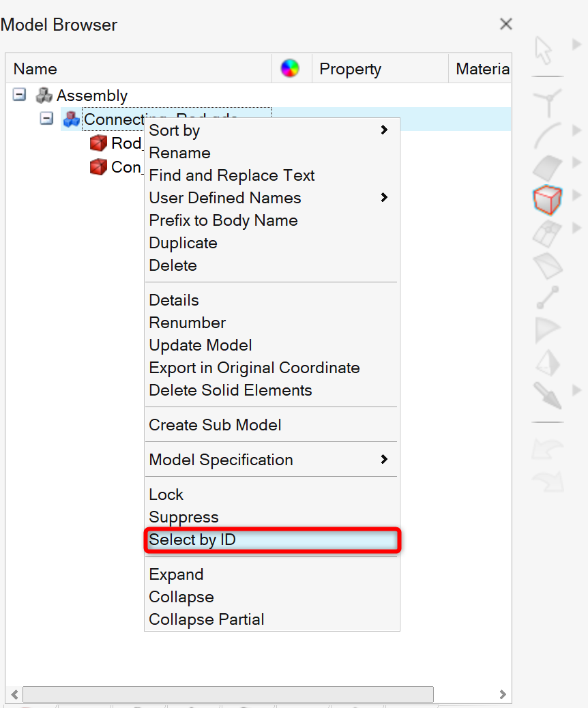The image size is (588, 708).
Task: Collapse the Assembly tree node
Action: [x=19, y=95]
